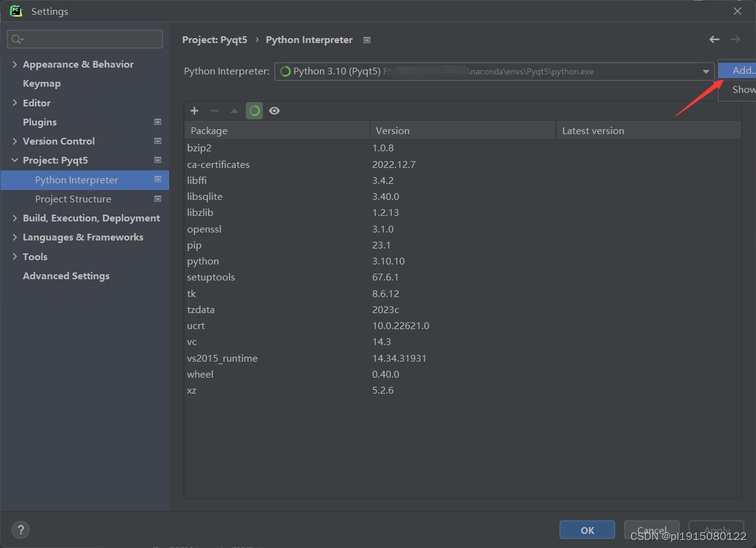The image size is (756, 548).
Task: Select the setuptools package row
Action: click(463, 277)
